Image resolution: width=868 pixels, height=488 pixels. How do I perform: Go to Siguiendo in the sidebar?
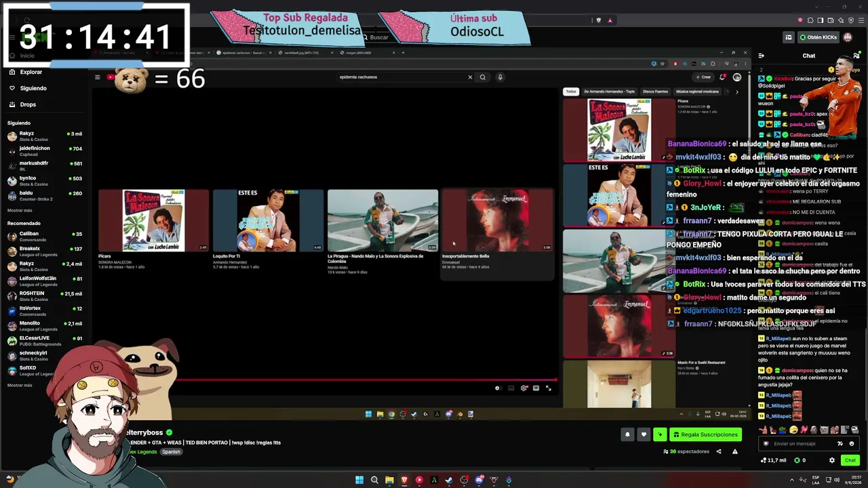(x=28, y=88)
